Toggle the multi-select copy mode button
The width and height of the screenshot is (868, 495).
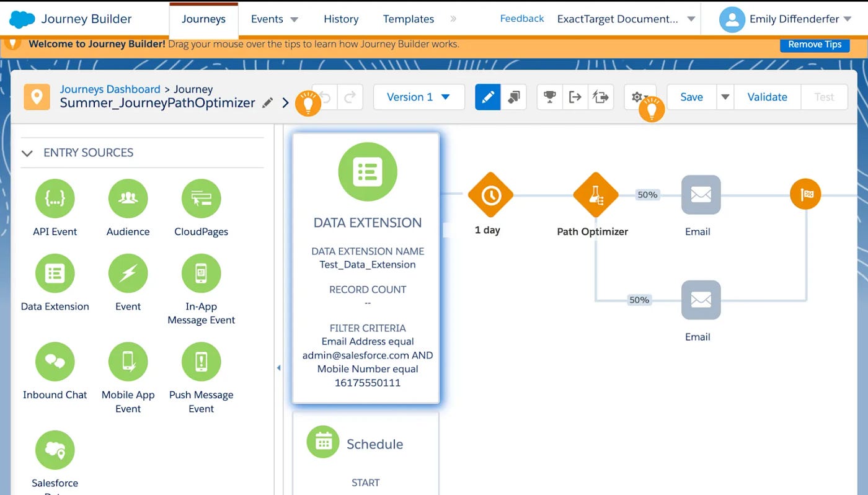pyautogui.click(x=513, y=97)
